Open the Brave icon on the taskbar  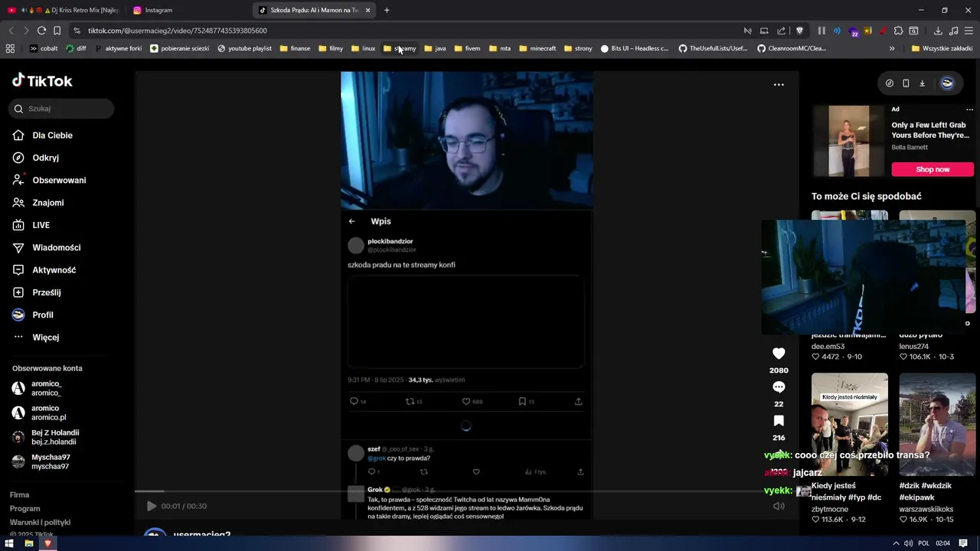pyautogui.click(x=47, y=543)
